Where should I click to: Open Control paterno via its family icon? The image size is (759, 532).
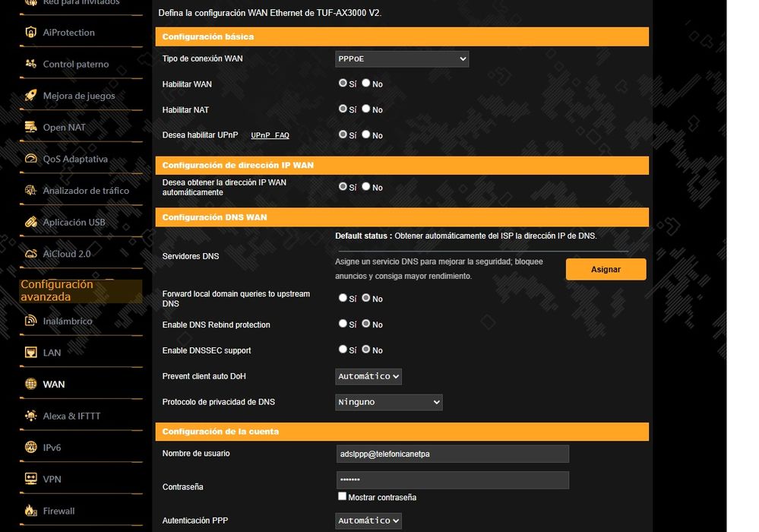coord(30,65)
